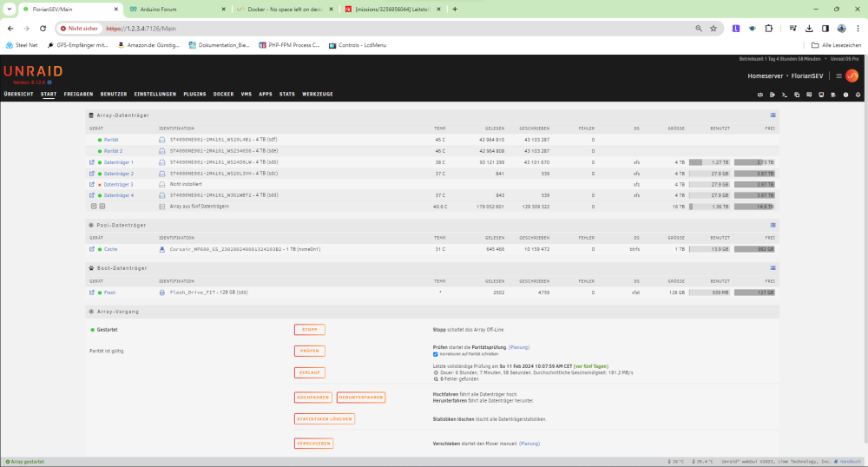
Task: Click the STATISTIKEN LÖSCHEN button
Action: point(325,419)
